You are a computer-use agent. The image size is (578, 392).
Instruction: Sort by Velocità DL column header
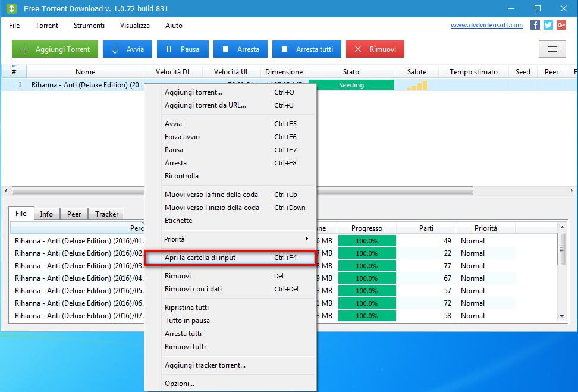coord(173,71)
